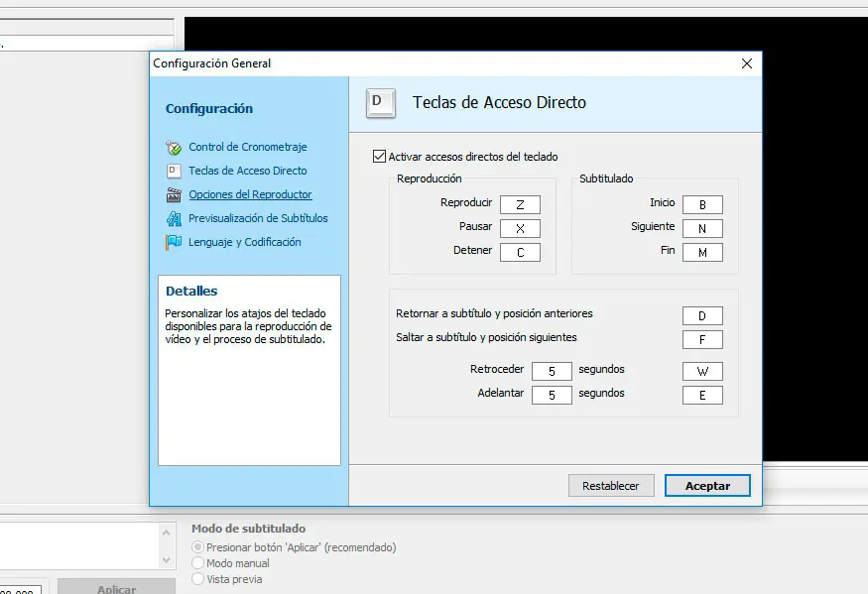Open Control de Cronometraje settings
Viewport: 868px width, 594px height.
[x=247, y=147]
